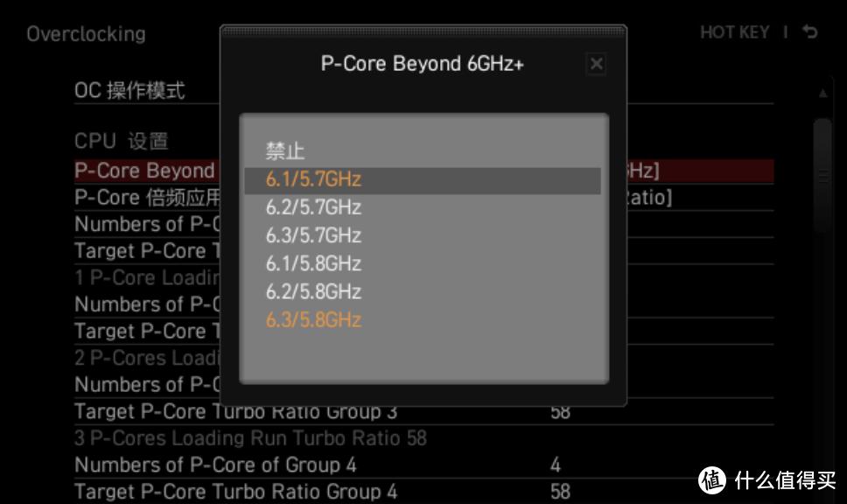Viewport: 847px width, 504px height.
Task: Click Turbo Ratio Group 3 value 58
Action: (x=560, y=413)
